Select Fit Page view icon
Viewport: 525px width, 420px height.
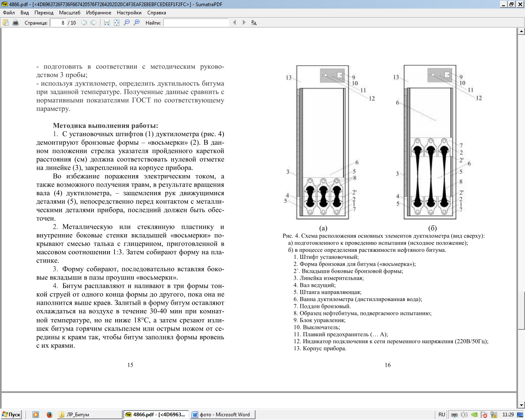pyautogui.click(x=116, y=23)
